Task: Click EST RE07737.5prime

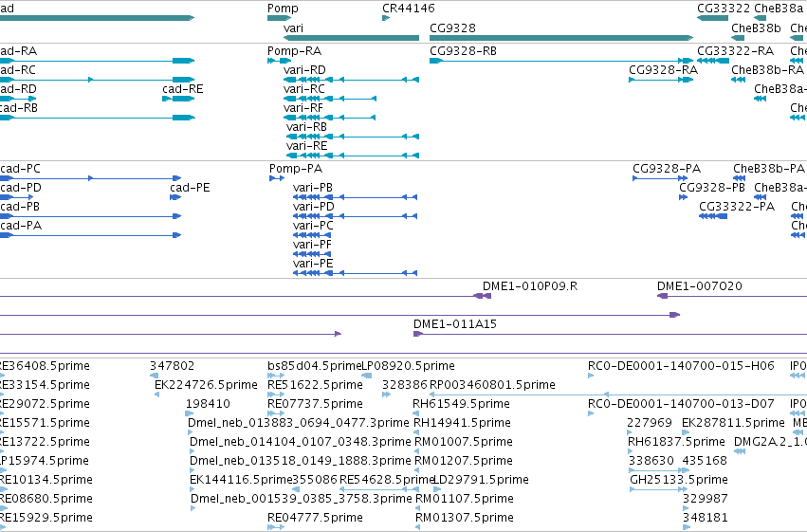Action: [x=315, y=404]
